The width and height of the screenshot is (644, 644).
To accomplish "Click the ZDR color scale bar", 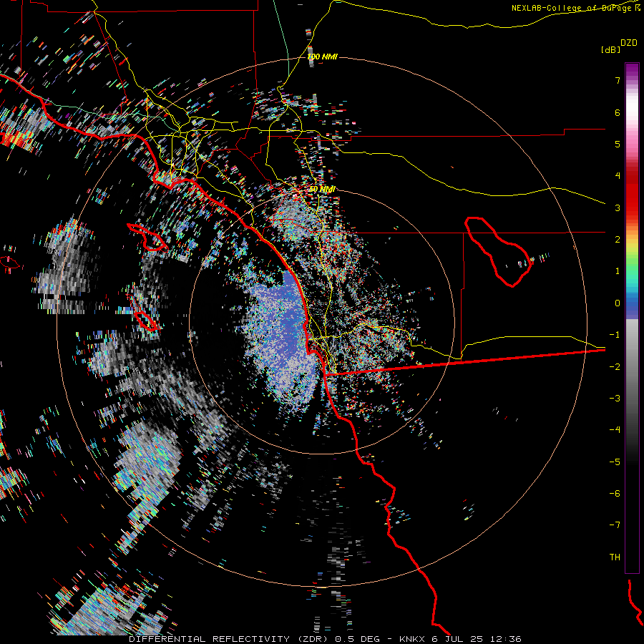I will pos(632,318).
